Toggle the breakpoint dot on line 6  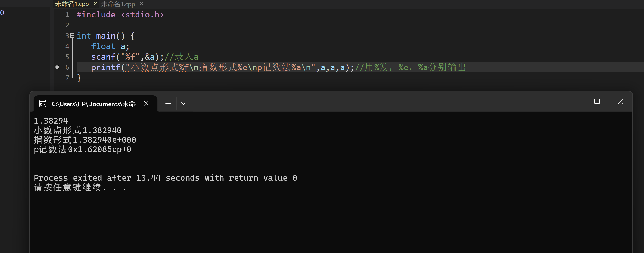[57, 67]
